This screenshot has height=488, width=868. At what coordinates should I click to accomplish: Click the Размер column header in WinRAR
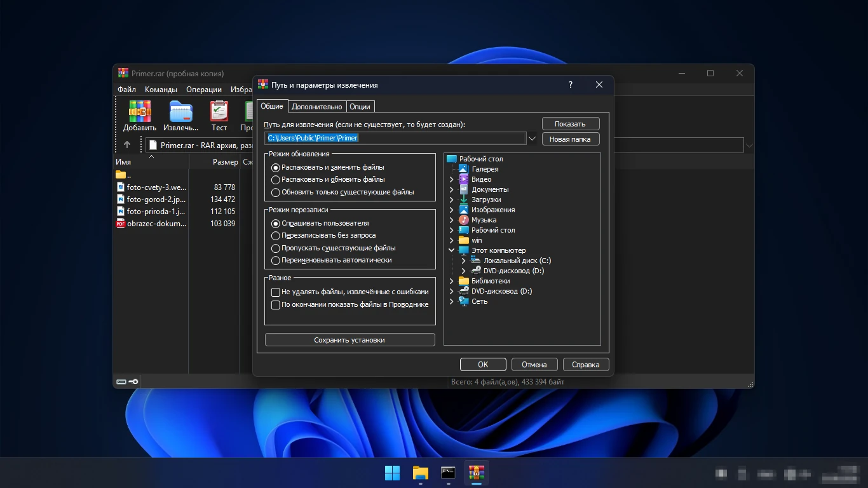coord(214,162)
